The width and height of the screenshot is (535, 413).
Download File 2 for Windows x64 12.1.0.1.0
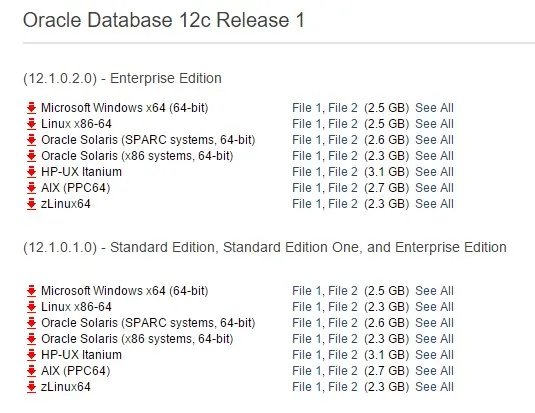(x=343, y=291)
